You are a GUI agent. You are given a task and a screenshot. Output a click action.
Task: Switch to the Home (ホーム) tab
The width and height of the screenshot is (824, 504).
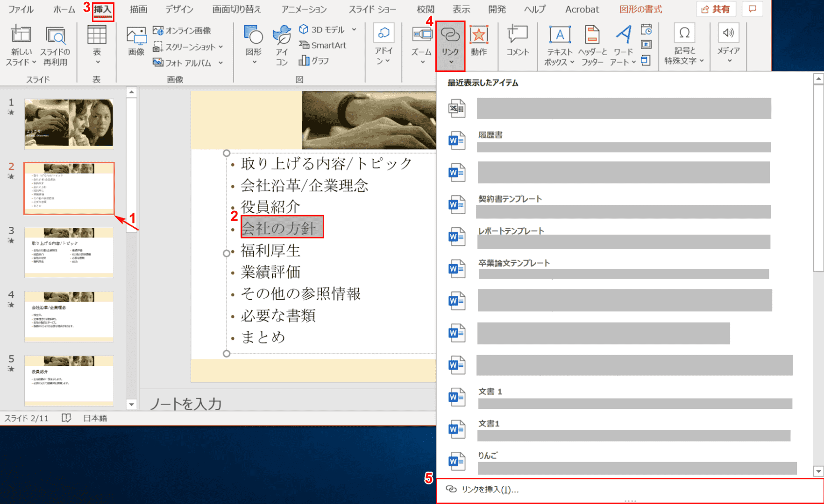click(64, 9)
